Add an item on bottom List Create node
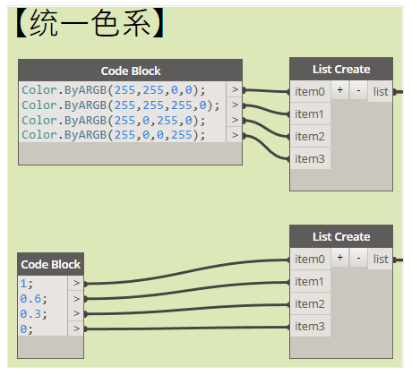417x375 pixels. point(340,258)
